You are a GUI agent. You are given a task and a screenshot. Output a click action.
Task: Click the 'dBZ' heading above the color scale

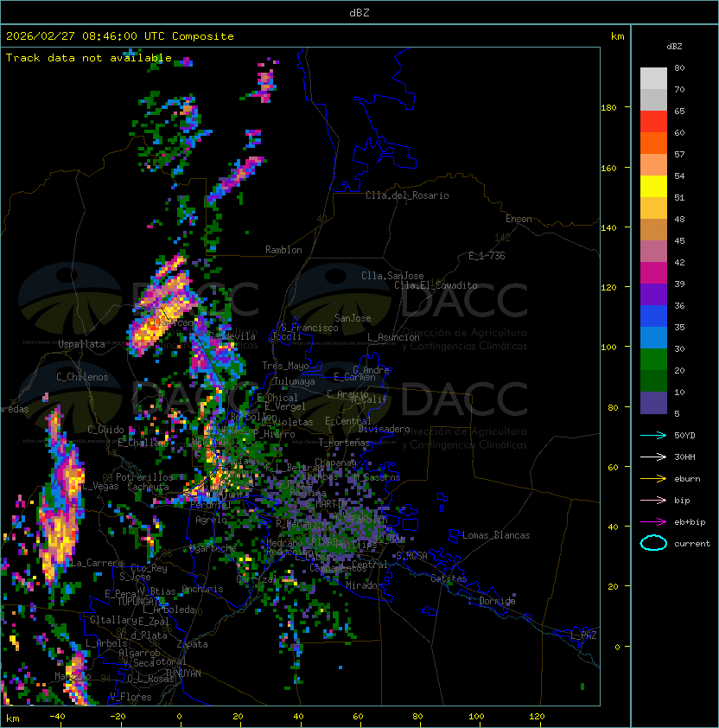(x=674, y=47)
